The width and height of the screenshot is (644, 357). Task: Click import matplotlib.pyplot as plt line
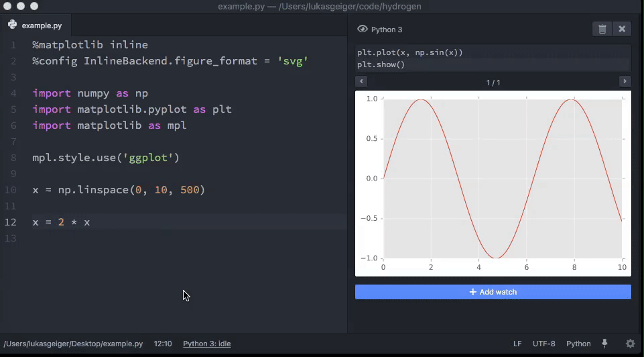point(132,109)
